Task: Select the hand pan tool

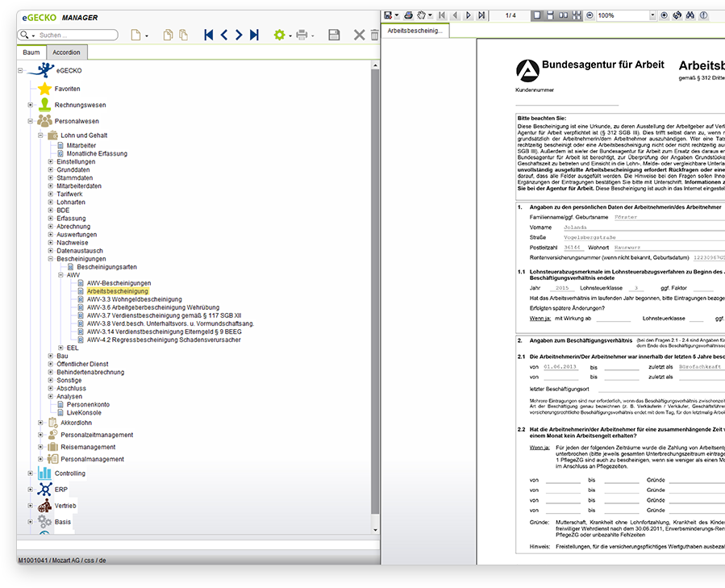Action: tap(421, 15)
